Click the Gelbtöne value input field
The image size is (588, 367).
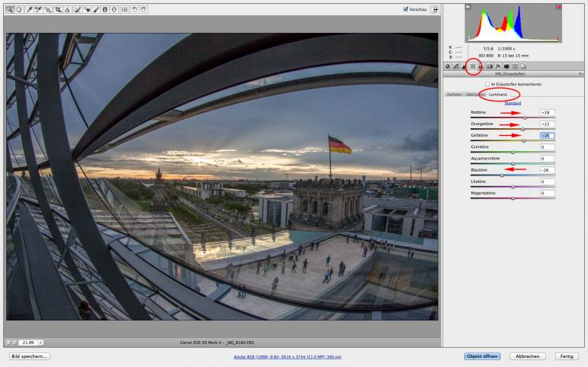[x=547, y=135]
